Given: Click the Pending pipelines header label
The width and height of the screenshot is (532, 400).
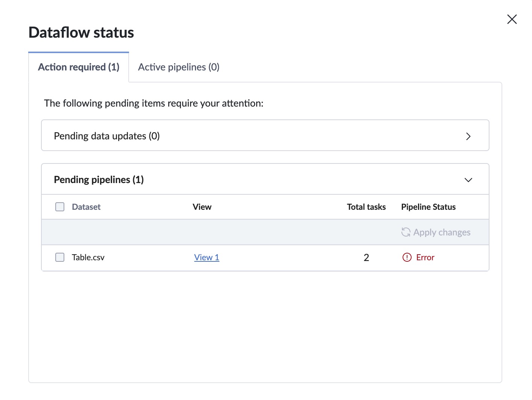Looking at the screenshot, I should tap(99, 179).
